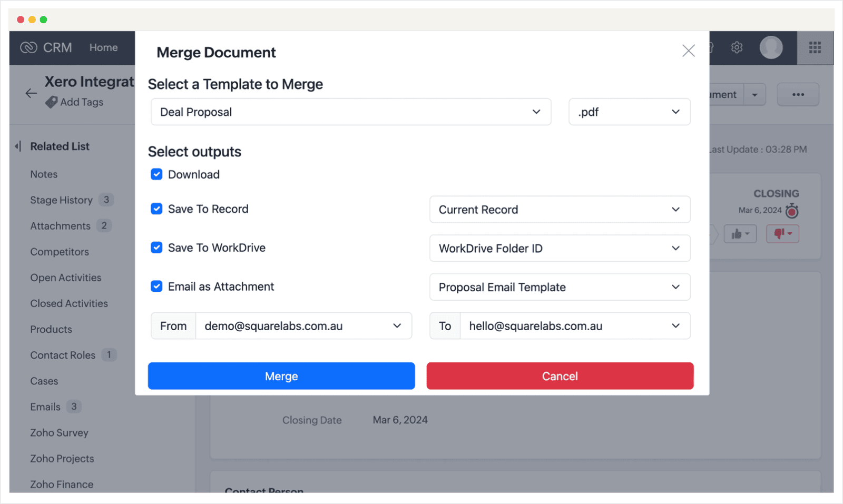Click the Add Tags tag icon
843x504 pixels.
tap(51, 102)
